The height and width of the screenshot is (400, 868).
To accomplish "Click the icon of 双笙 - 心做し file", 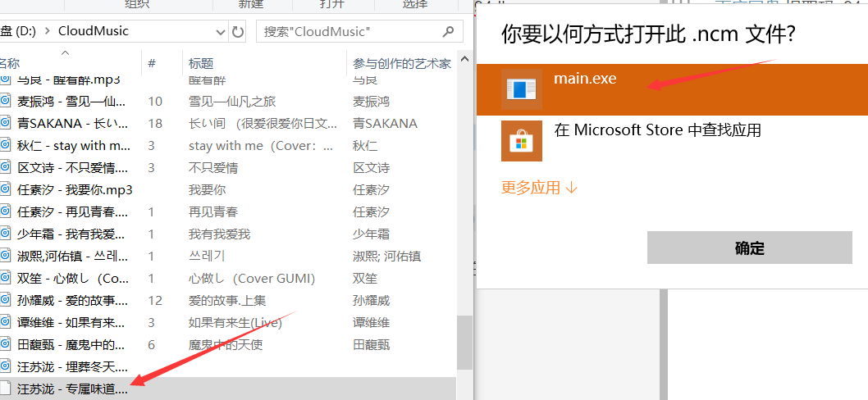I will [5, 279].
